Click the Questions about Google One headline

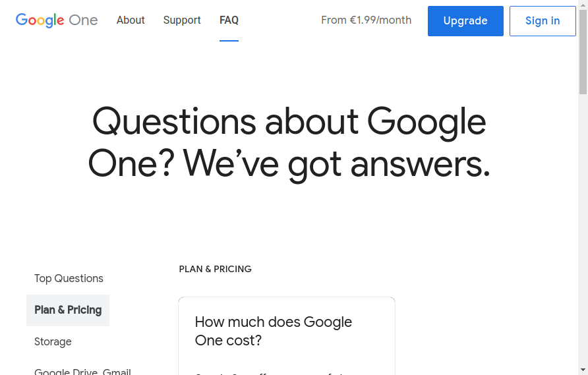(x=289, y=142)
